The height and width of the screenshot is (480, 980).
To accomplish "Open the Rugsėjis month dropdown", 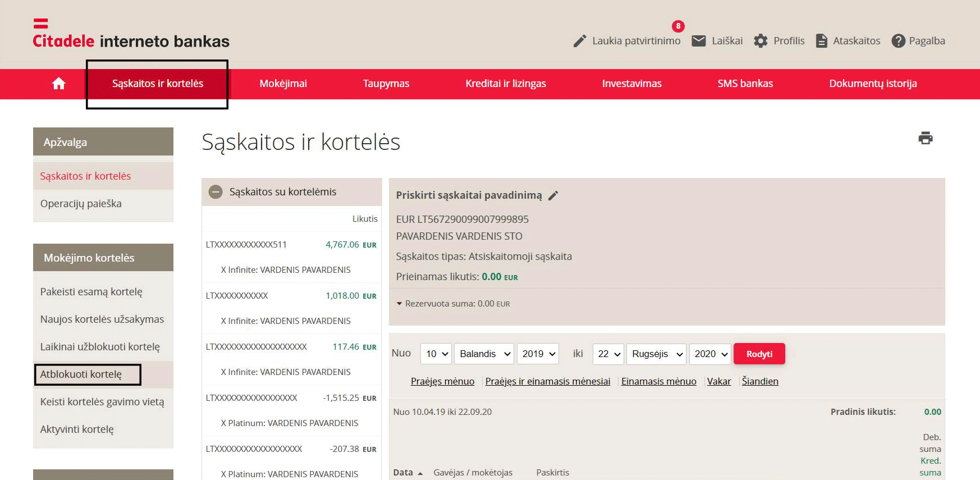I will tap(656, 354).
